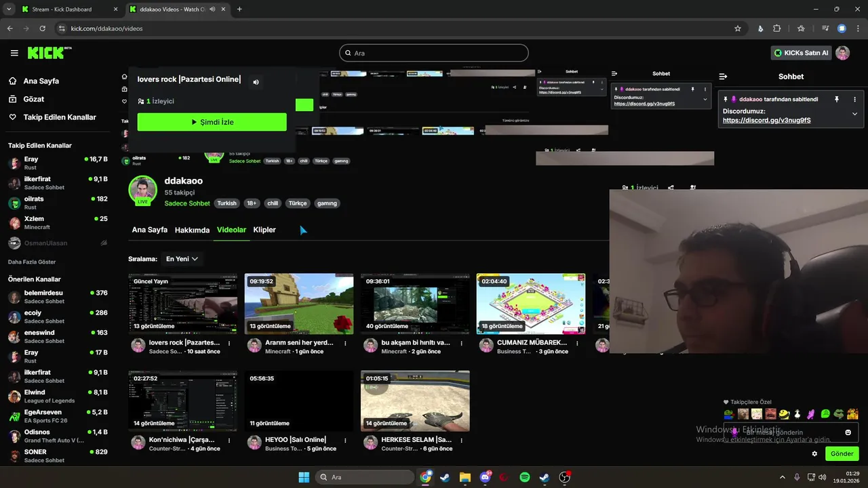Open chat settings gear icon
The height and width of the screenshot is (488, 868).
(814, 453)
